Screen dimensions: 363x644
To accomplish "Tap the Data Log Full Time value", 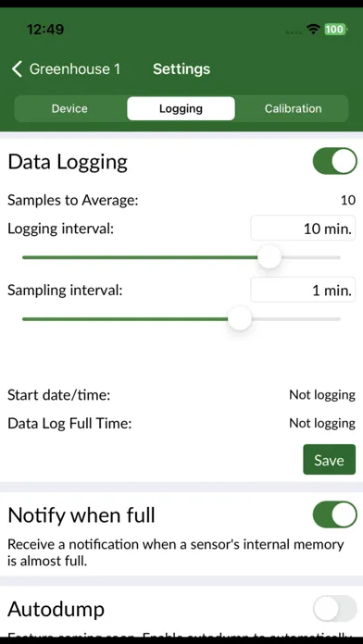I will click(x=322, y=424).
